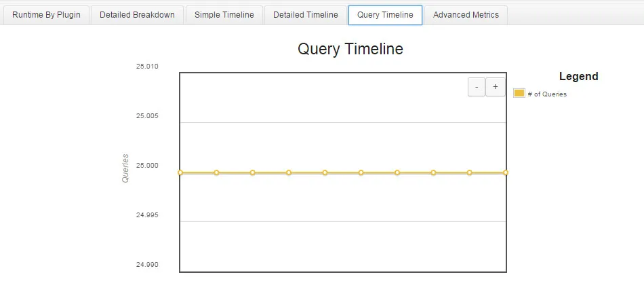This screenshot has height=296, width=644.
Task: Click the yellow # of Queries swatch
Action: pyautogui.click(x=519, y=93)
